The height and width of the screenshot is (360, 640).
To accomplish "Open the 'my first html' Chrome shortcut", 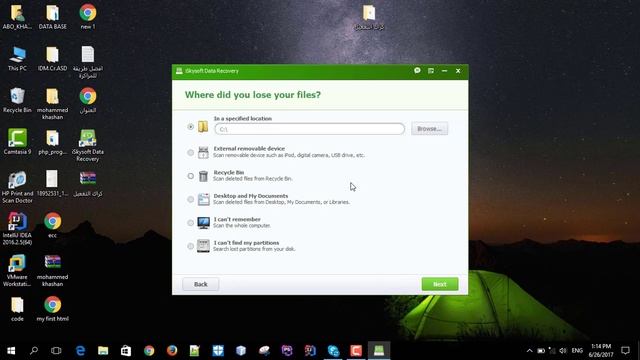I will tap(52, 309).
